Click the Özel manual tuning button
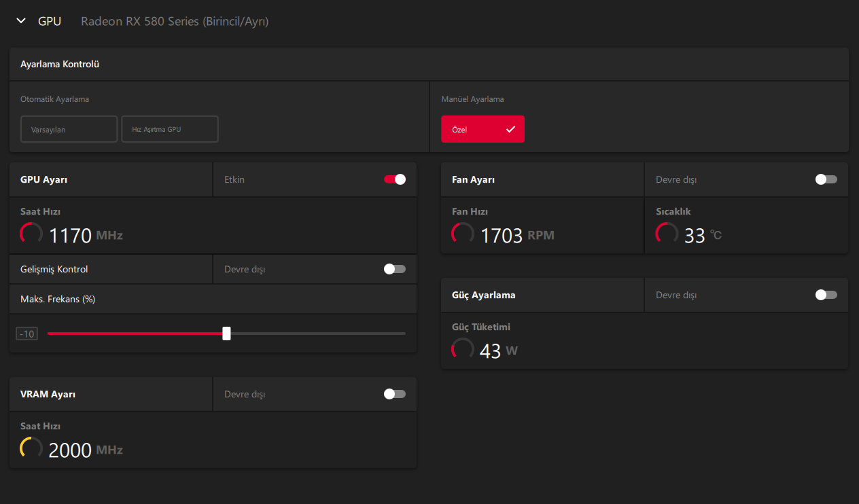Viewport: 859px width, 504px height. (483, 129)
